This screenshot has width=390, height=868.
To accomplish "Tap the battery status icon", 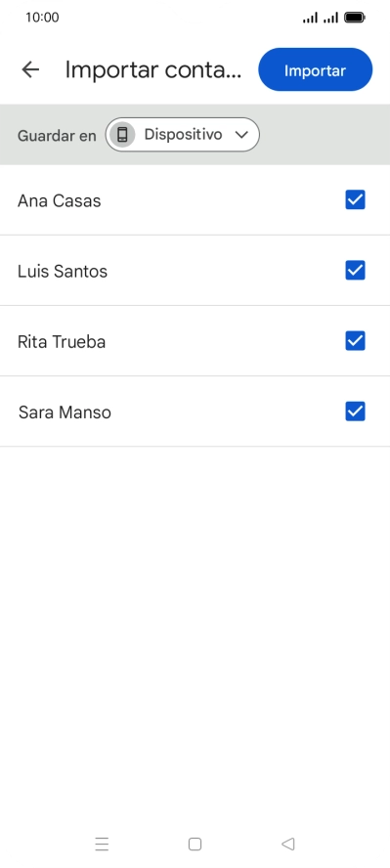I will coord(355,18).
